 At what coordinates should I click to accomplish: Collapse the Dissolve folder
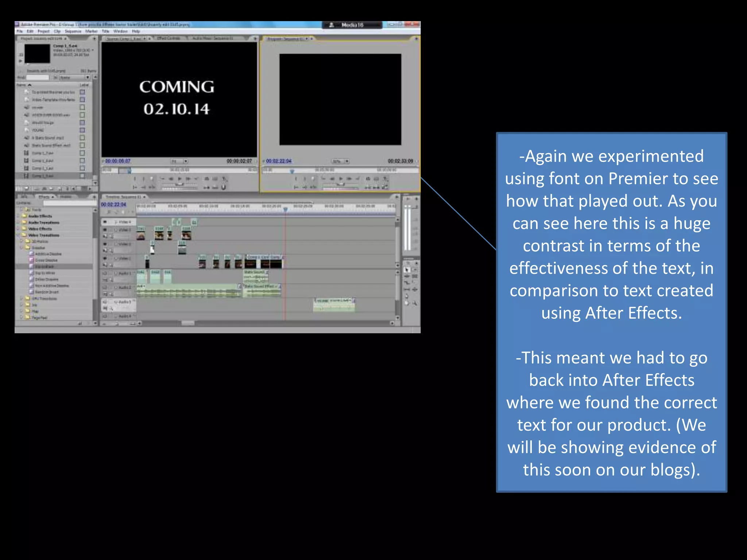point(22,248)
